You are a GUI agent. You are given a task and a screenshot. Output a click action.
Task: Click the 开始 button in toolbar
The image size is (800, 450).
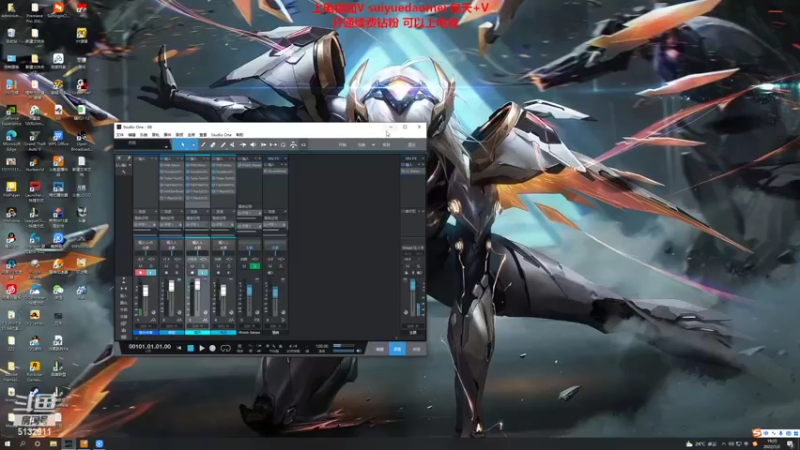(343, 145)
